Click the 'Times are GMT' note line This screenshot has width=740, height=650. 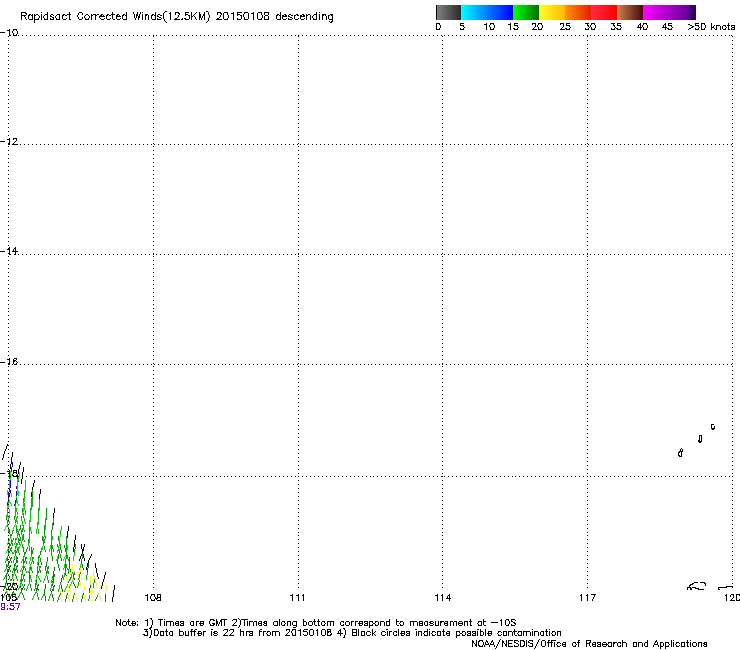[315, 623]
